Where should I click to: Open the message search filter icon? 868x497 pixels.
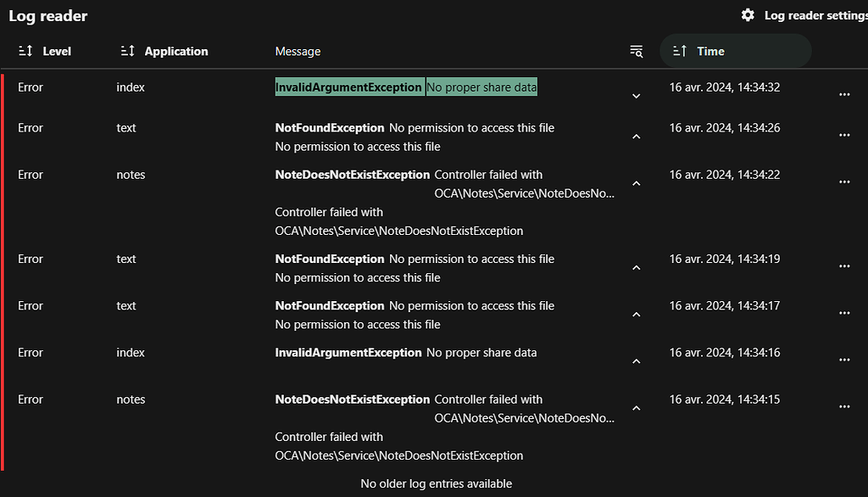pyautogui.click(x=636, y=51)
